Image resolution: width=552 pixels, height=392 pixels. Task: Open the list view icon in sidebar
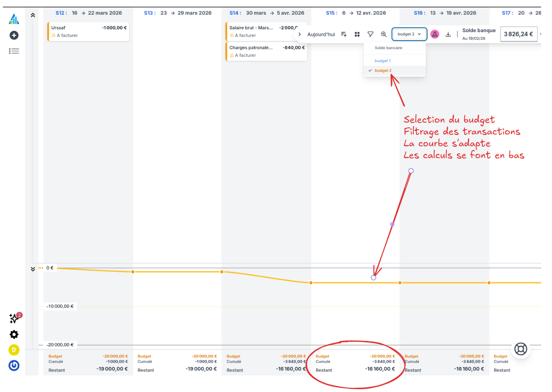[14, 51]
